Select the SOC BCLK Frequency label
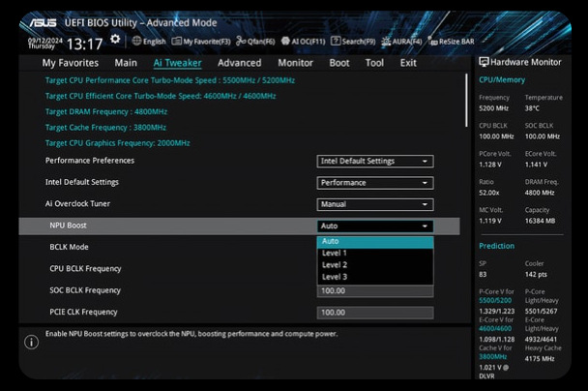This screenshot has width=588, height=391. pyautogui.click(x=85, y=290)
